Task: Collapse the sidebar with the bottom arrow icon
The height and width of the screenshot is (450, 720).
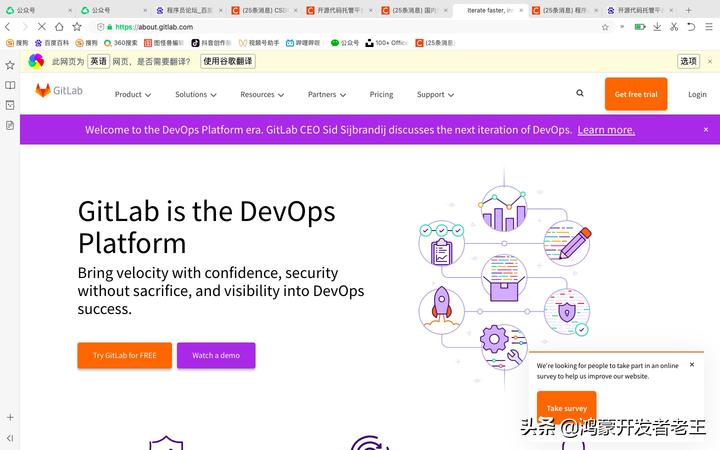Action: [x=10, y=438]
